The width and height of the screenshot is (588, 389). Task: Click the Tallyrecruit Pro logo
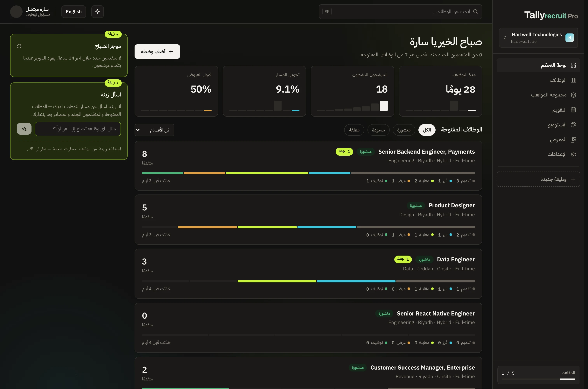pos(551,15)
